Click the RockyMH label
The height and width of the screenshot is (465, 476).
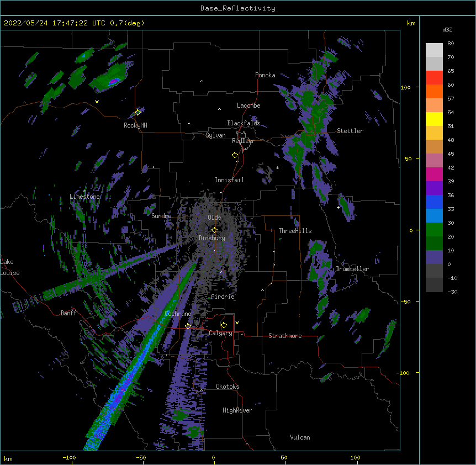pos(135,125)
